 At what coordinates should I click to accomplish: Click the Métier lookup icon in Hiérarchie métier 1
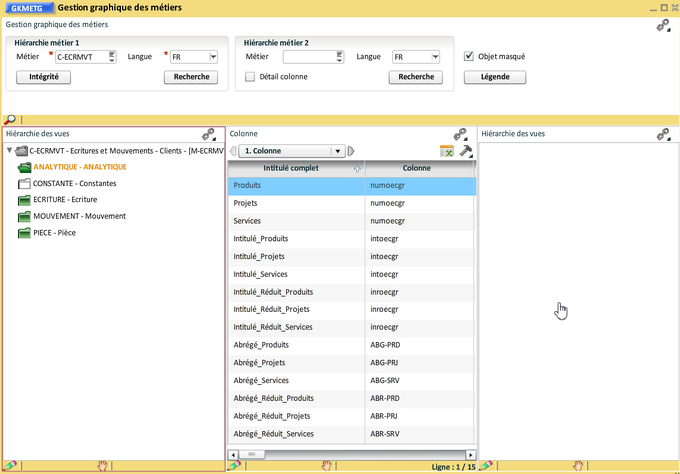pos(112,57)
